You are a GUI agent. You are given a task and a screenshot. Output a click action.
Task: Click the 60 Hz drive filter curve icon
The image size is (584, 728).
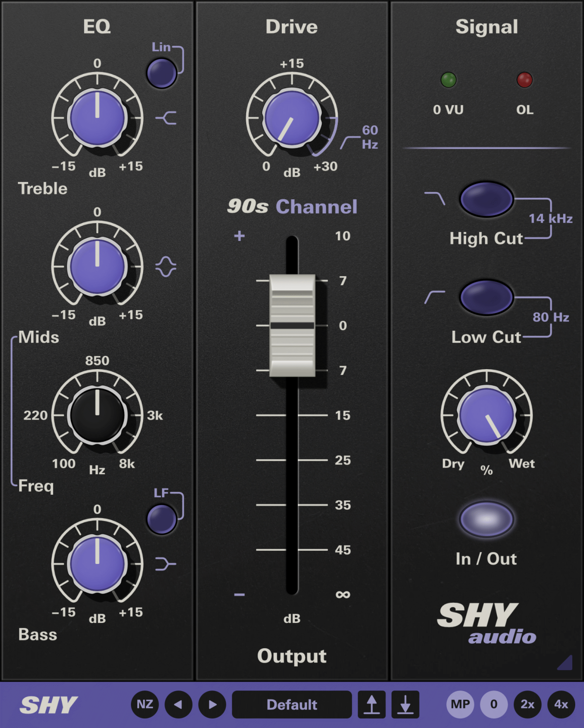click(x=350, y=143)
